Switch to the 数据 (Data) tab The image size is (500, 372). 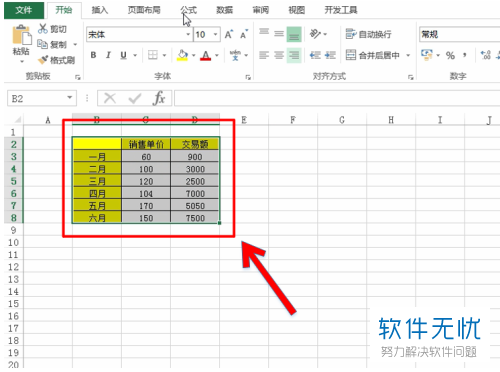pyautogui.click(x=224, y=10)
